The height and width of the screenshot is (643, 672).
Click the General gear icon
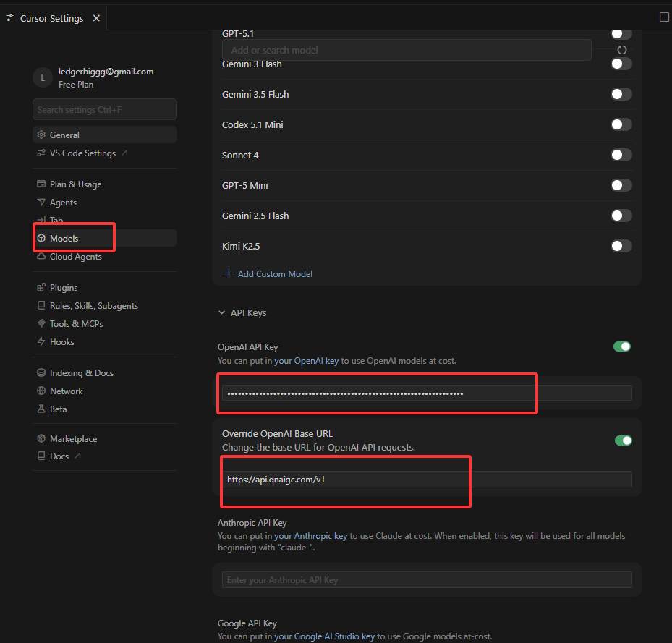click(41, 135)
